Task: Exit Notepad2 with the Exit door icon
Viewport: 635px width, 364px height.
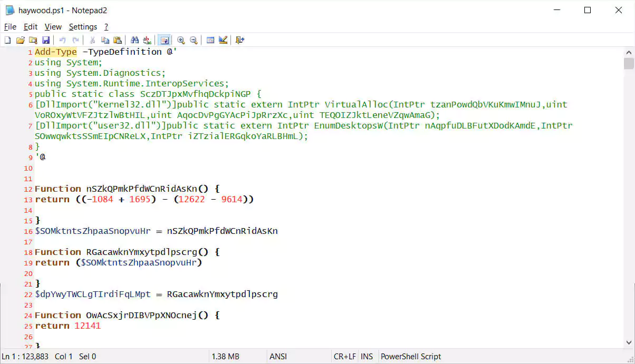Action: pos(239,40)
